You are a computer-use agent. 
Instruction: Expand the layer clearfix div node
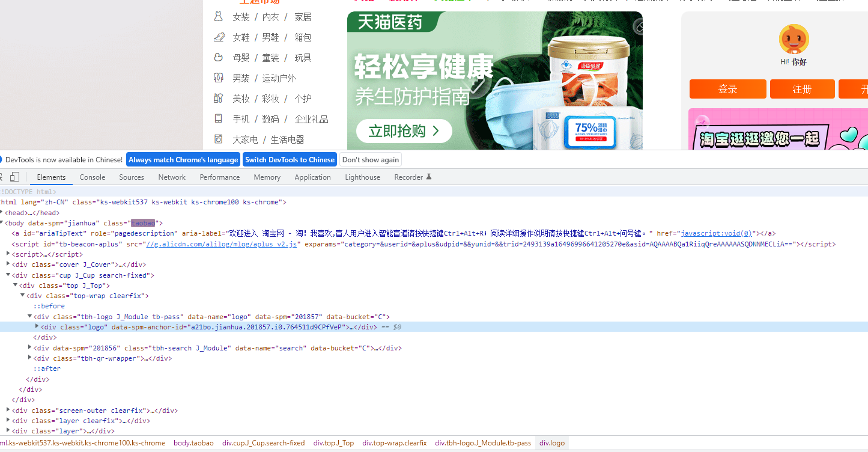[x=8, y=421]
